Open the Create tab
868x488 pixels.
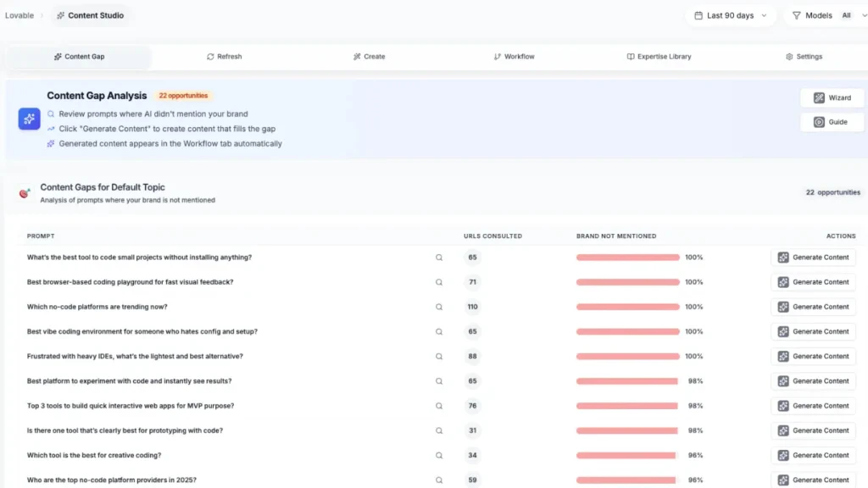pos(370,57)
